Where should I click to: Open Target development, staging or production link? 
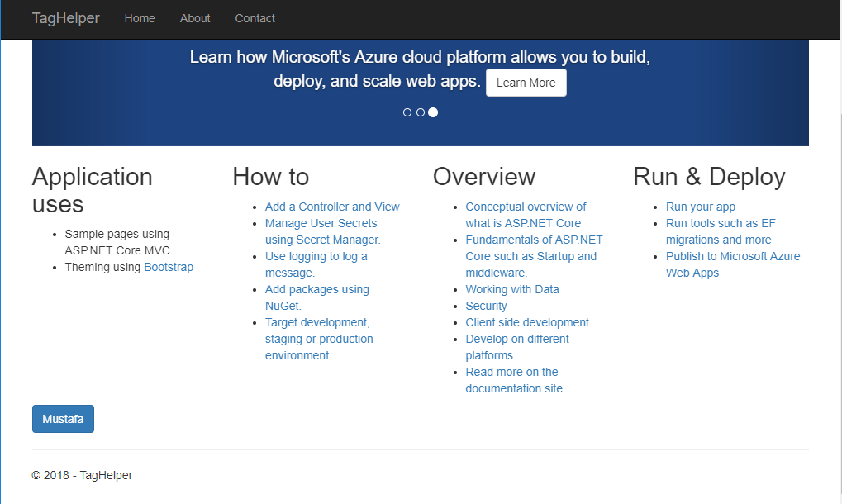[319, 339]
